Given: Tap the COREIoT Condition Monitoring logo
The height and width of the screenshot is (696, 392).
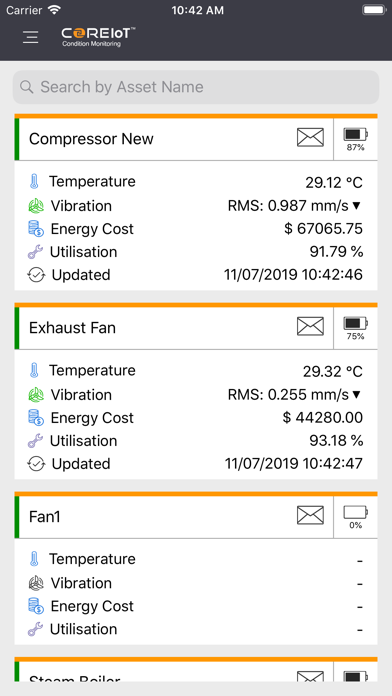Looking at the screenshot, I should [x=98, y=37].
